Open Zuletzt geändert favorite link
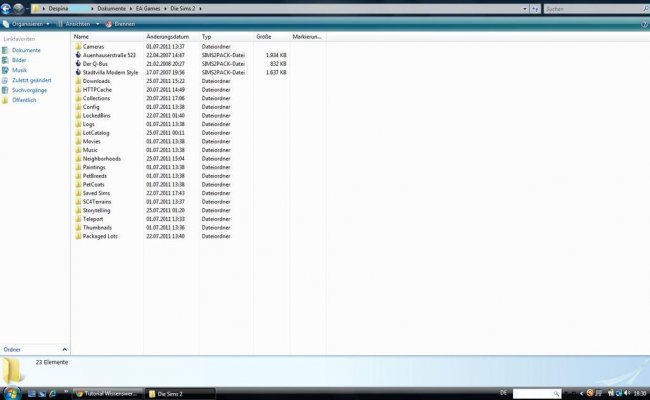650x400 pixels. click(32, 80)
